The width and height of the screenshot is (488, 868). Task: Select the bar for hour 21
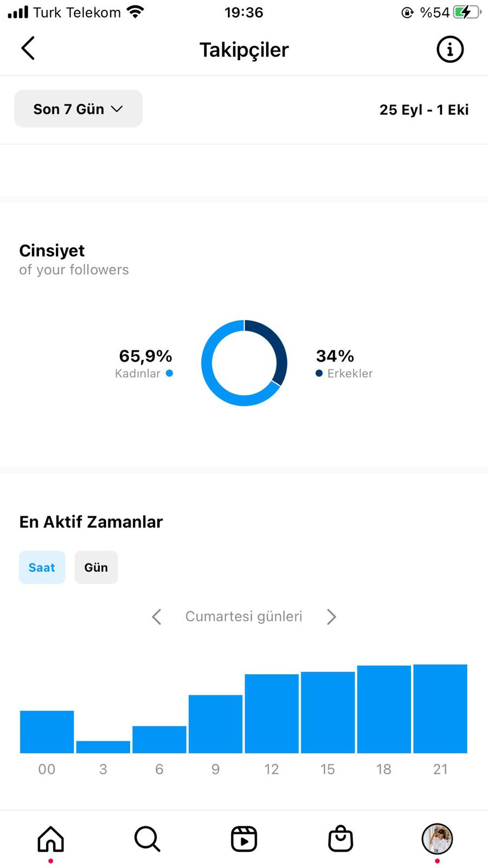[440, 709]
